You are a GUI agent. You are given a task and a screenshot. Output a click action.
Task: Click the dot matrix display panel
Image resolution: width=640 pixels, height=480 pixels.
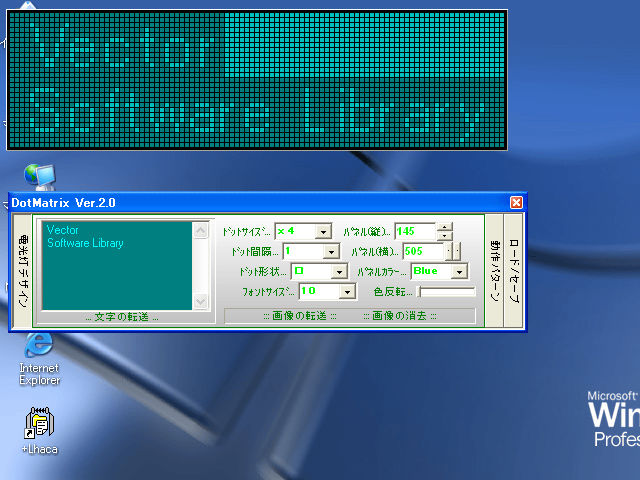click(257, 80)
